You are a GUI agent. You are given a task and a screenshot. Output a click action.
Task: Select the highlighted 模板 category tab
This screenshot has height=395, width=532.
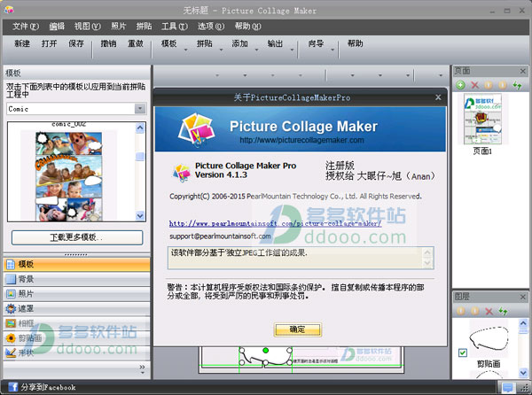76,264
